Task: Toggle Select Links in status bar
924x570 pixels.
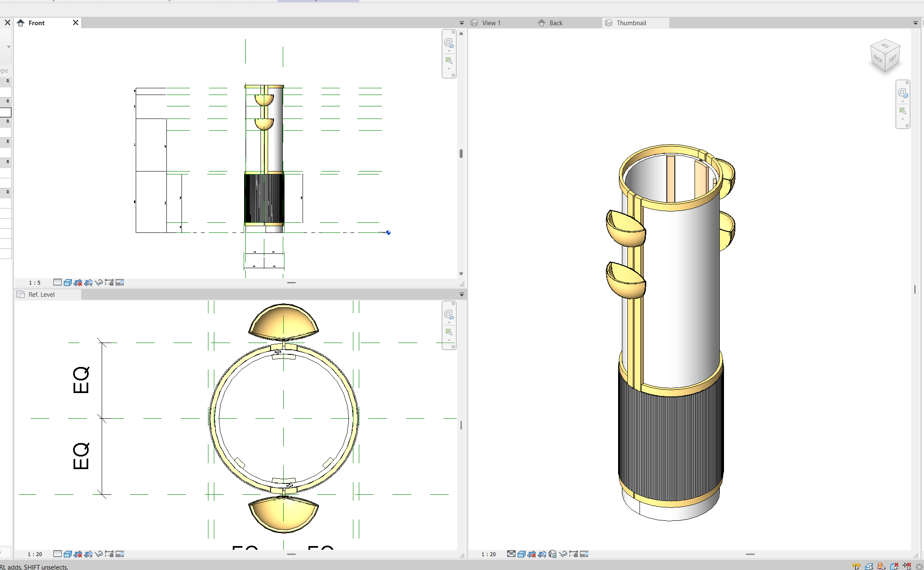Action: pos(856,566)
